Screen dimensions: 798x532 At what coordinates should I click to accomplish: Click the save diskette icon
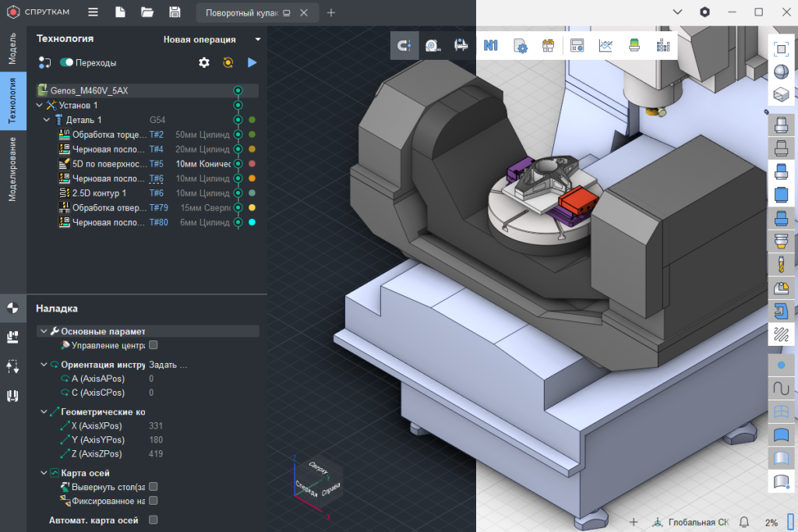point(175,12)
